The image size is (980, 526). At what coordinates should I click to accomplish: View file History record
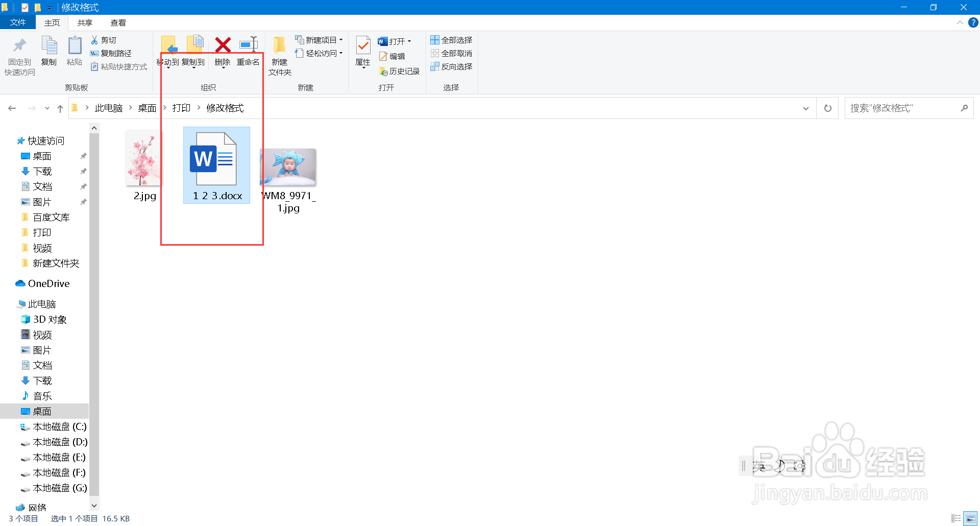(399, 71)
